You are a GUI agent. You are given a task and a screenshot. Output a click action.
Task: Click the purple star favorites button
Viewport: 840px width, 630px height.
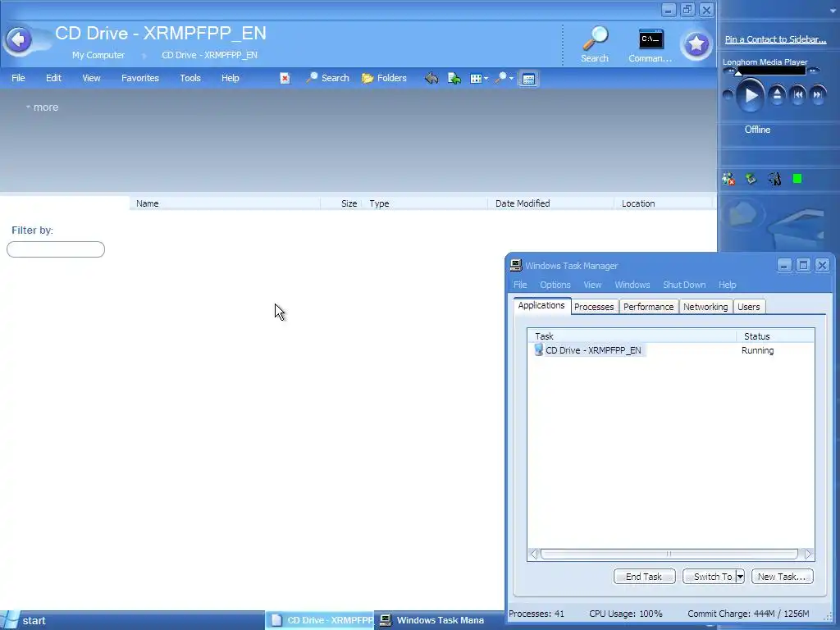click(696, 44)
